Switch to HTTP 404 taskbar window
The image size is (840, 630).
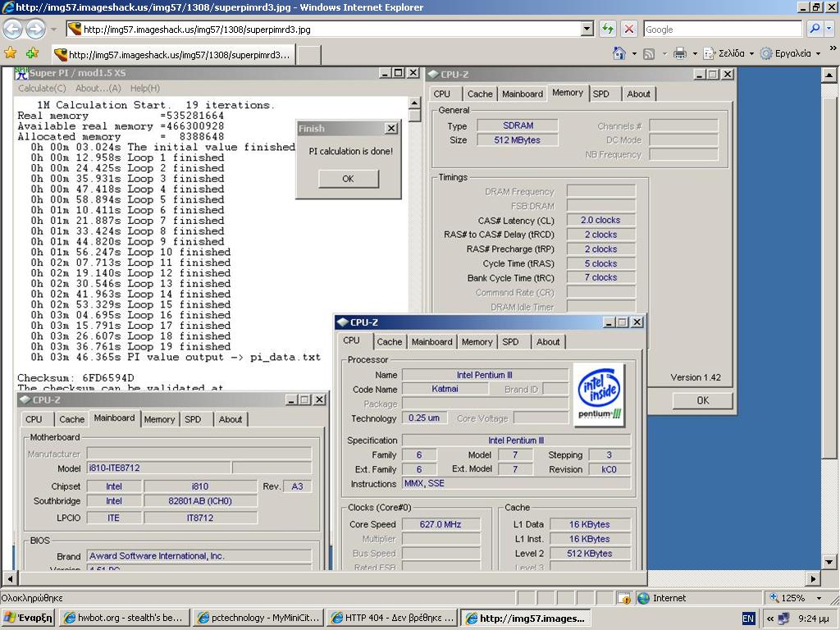coord(391,618)
